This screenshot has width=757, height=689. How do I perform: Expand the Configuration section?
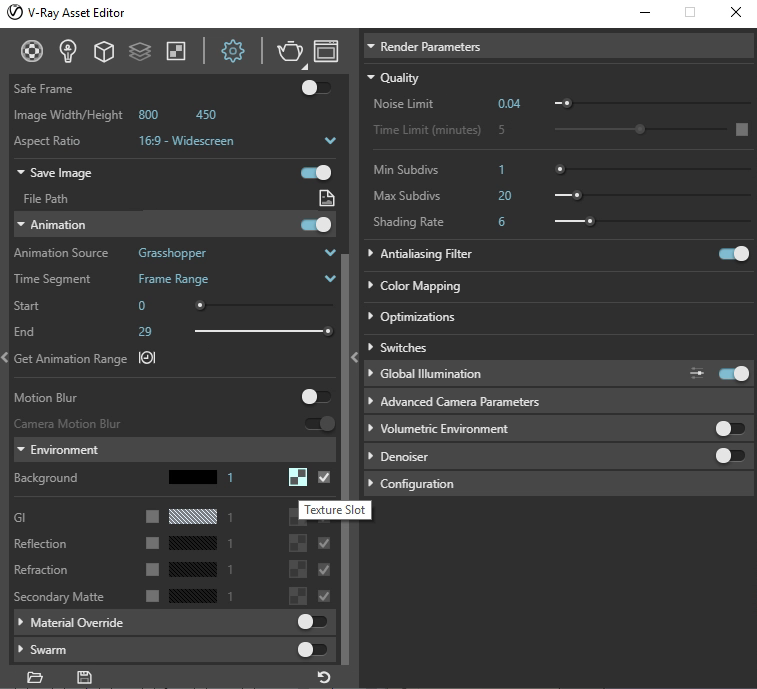pyautogui.click(x=370, y=483)
